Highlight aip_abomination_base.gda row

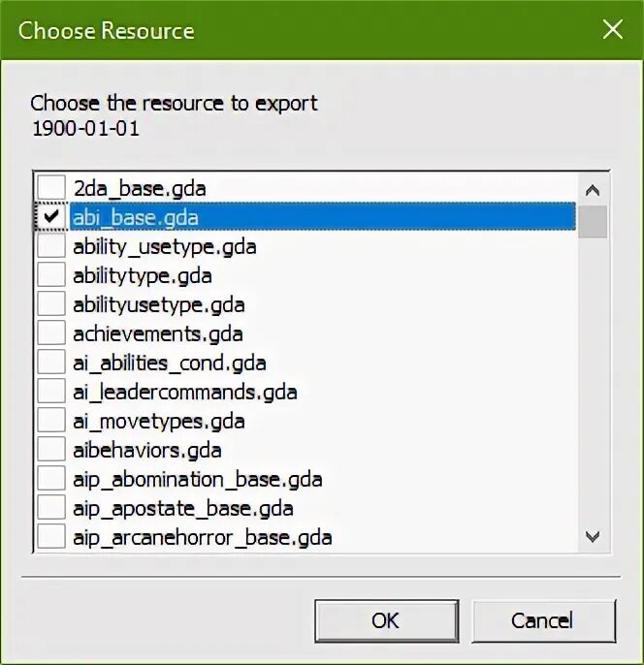198,480
